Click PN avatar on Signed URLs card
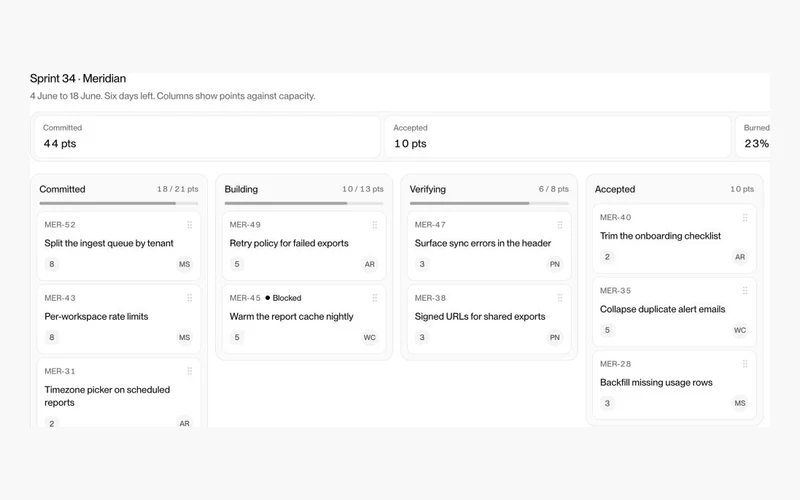 click(555, 337)
